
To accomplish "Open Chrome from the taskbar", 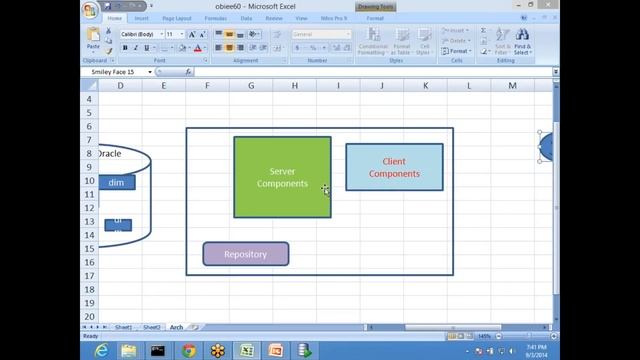I will click(189, 351).
